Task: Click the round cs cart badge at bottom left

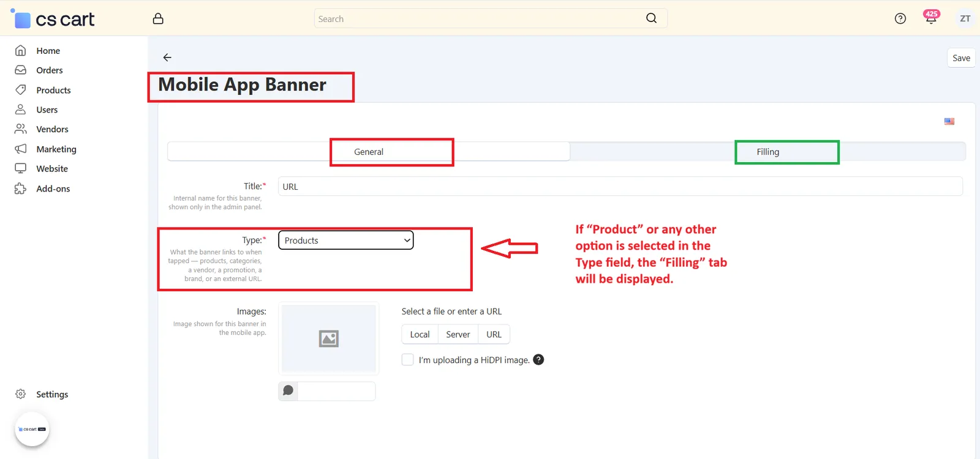Action: pyautogui.click(x=32, y=429)
